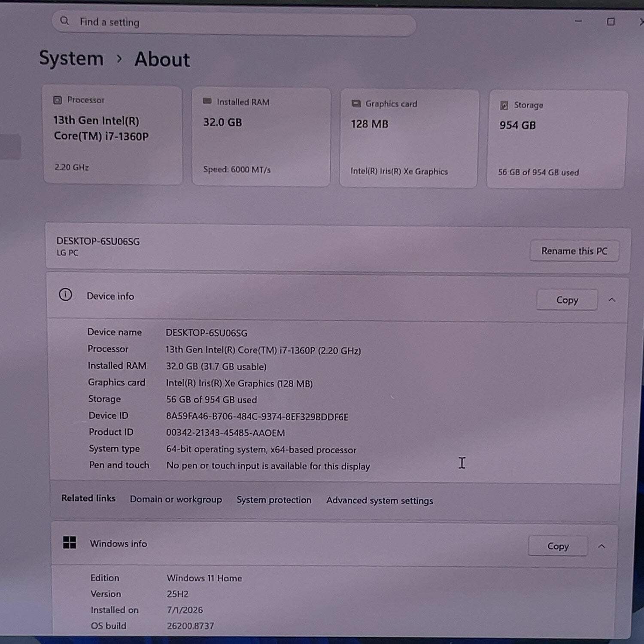This screenshot has height=644, width=644.
Task: Click Storage row '56 GB of 954 GB used'
Action: (x=211, y=400)
